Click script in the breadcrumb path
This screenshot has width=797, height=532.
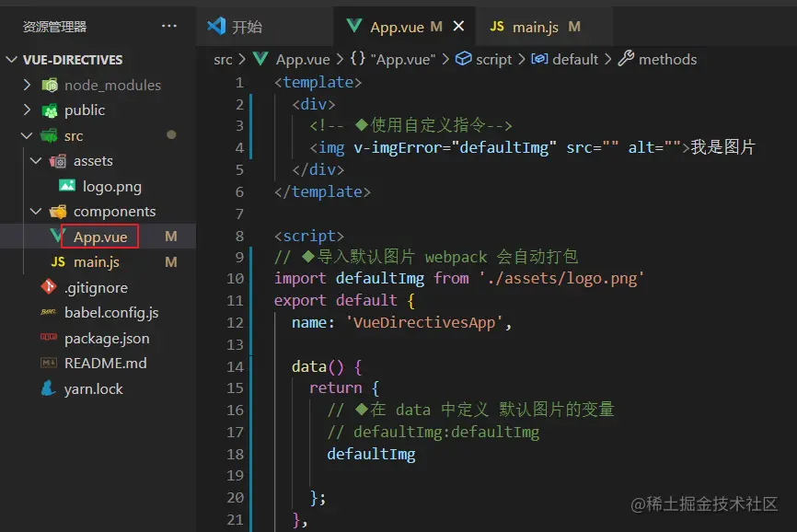(493, 60)
